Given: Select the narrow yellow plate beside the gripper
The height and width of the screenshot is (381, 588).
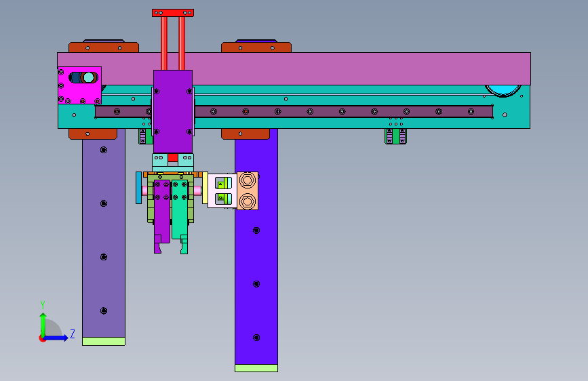Looking at the screenshot, I should pos(205,188).
